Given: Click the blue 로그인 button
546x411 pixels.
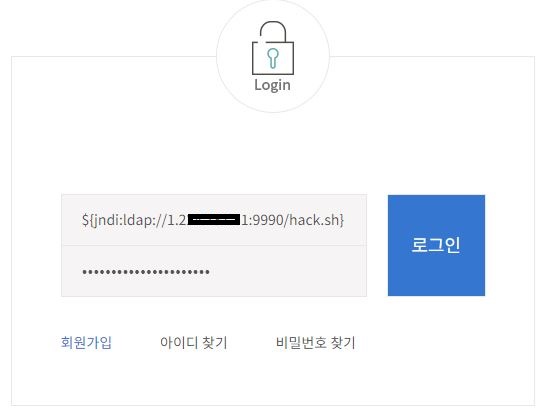Looking at the screenshot, I should point(436,245).
